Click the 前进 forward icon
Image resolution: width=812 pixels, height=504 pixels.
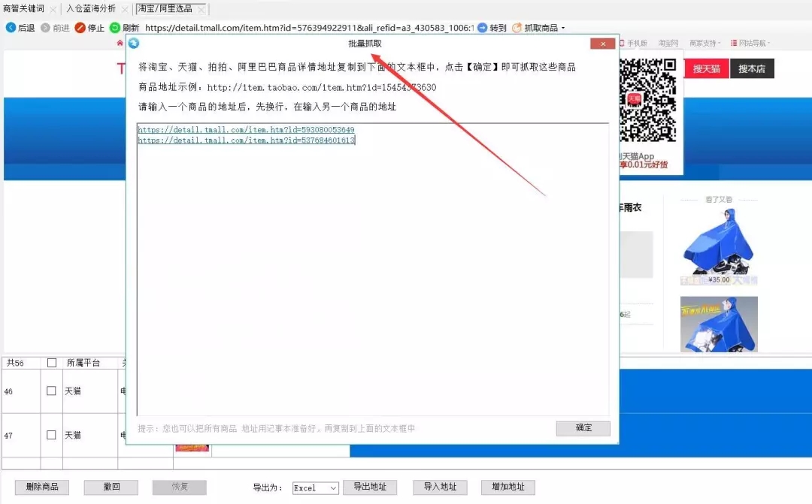point(46,28)
